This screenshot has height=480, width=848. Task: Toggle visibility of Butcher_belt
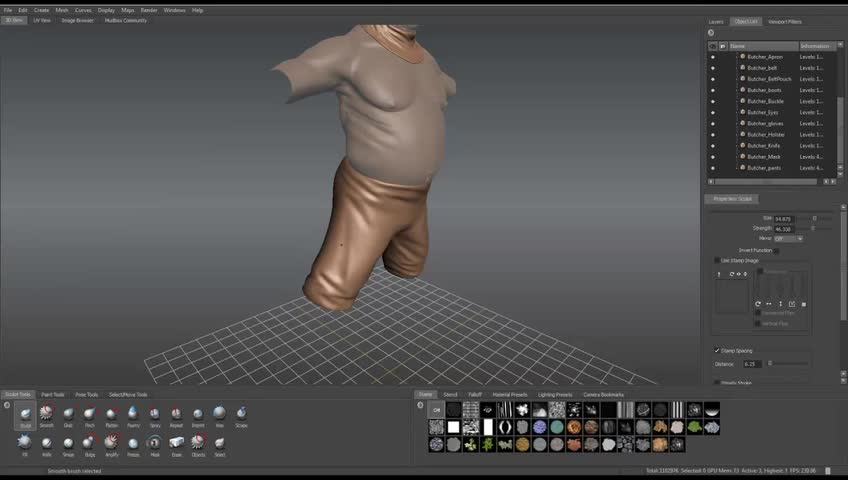click(x=713, y=68)
